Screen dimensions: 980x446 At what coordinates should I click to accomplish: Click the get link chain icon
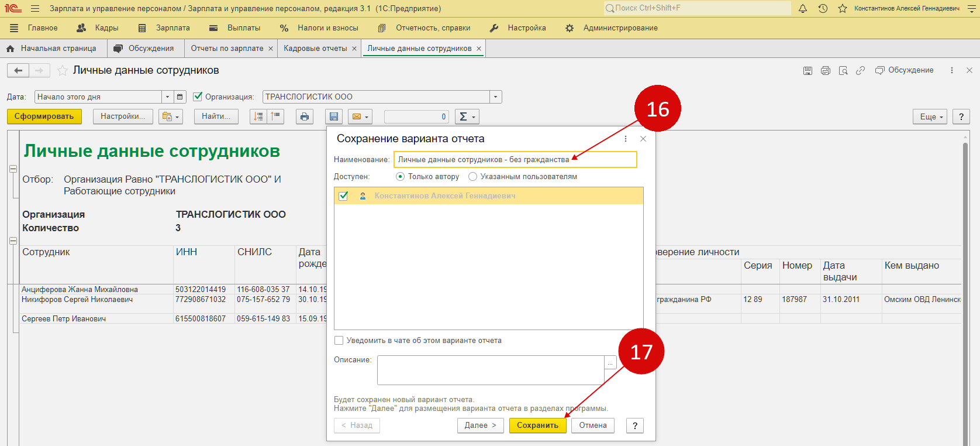860,71
